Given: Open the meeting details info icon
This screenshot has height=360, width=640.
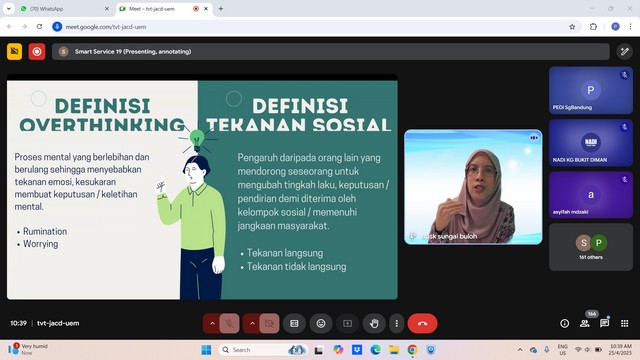Looking at the screenshot, I should click(564, 323).
